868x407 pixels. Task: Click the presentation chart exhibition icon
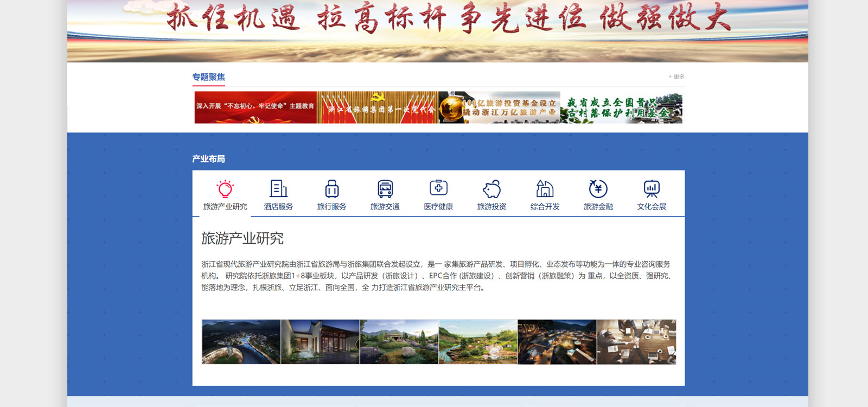click(652, 189)
